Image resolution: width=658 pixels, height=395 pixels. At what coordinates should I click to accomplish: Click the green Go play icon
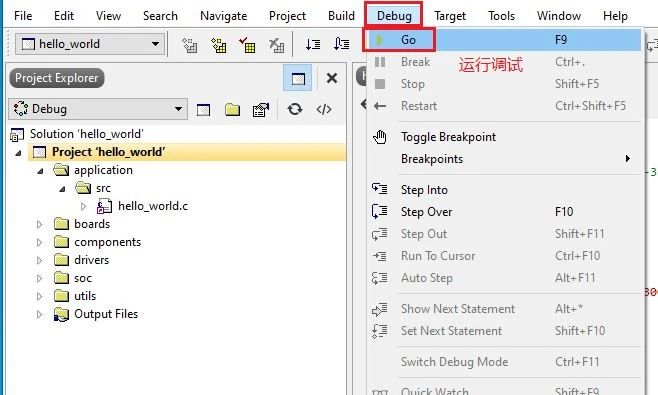[x=379, y=40]
